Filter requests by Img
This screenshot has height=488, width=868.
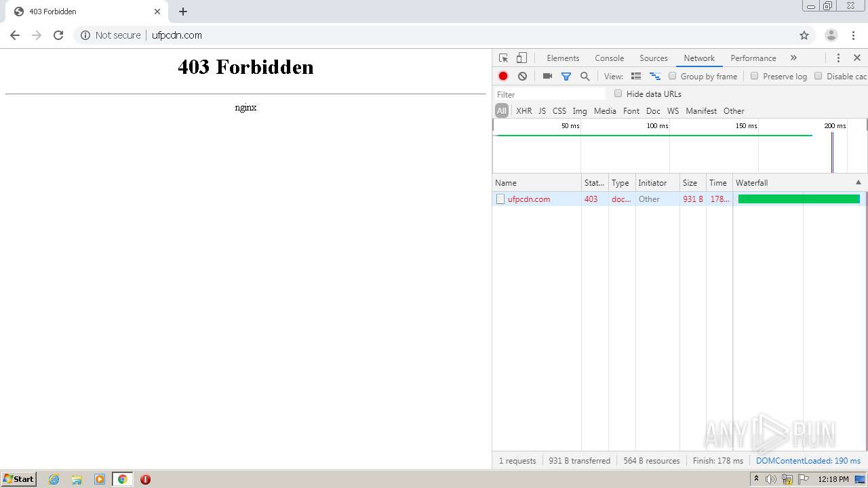tap(580, 111)
